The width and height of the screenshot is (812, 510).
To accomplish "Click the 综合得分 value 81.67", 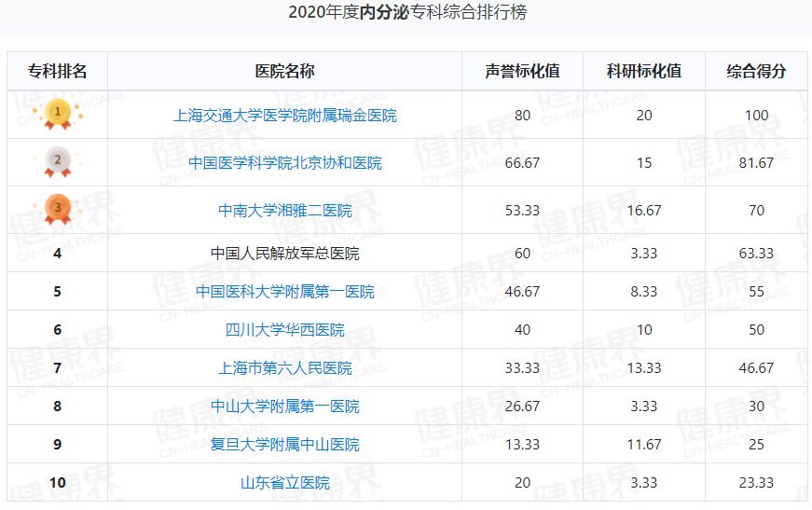I will 757,163.
